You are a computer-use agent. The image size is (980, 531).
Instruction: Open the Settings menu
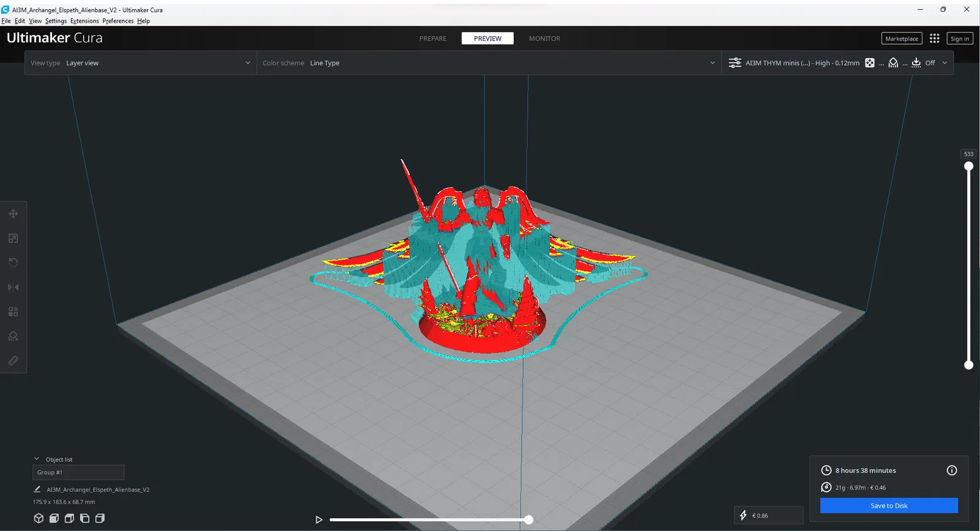[x=56, y=21]
